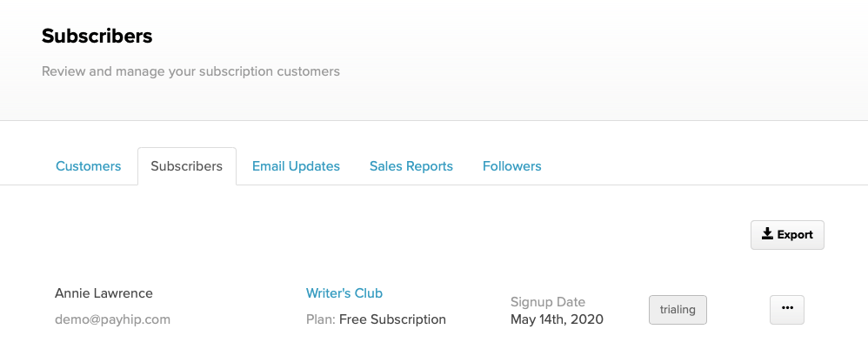Click the Signup Date label
Image resolution: width=868 pixels, height=356 pixels.
coord(547,302)
